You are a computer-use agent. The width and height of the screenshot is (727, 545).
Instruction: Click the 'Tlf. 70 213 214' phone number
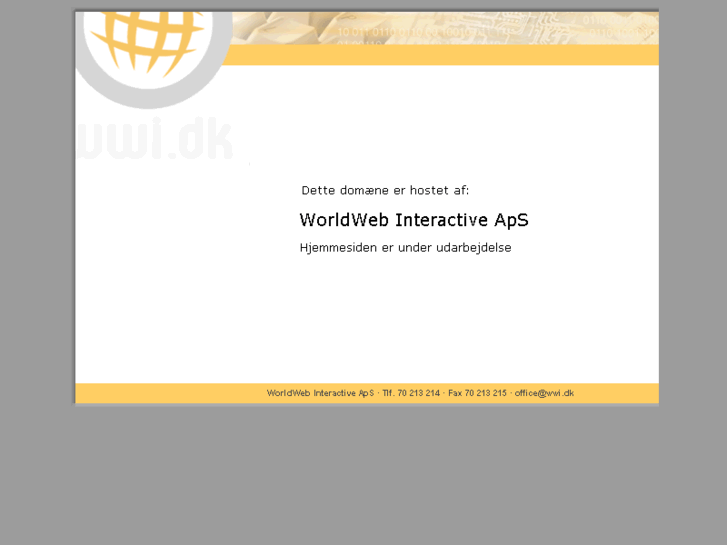(411, 393)
